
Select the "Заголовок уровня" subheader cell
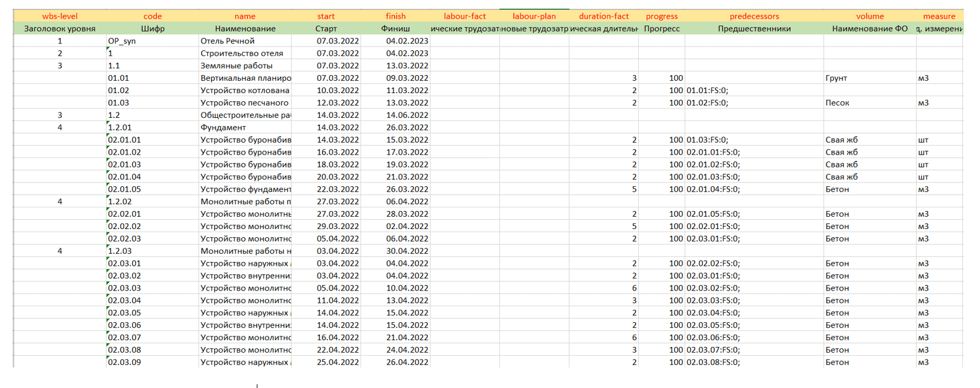click(60, 29)
